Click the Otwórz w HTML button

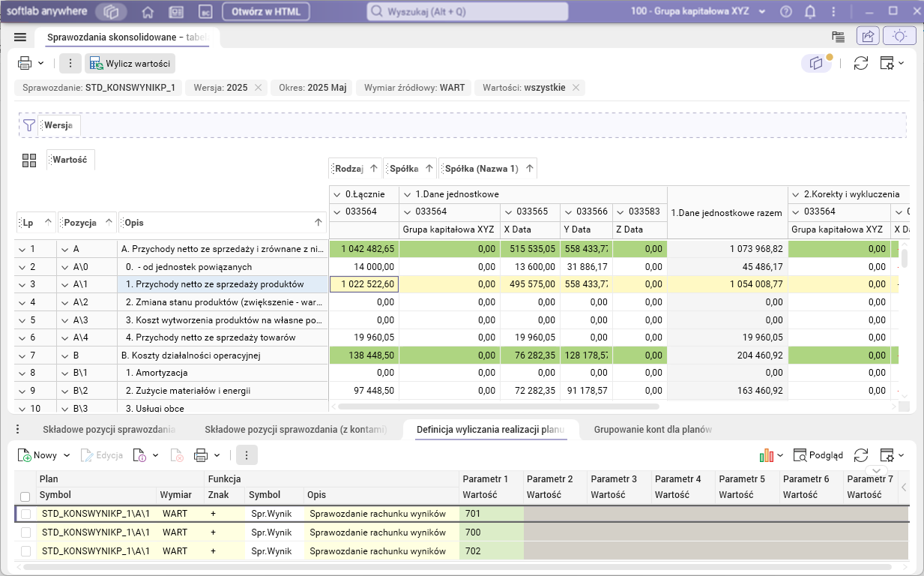266,12
